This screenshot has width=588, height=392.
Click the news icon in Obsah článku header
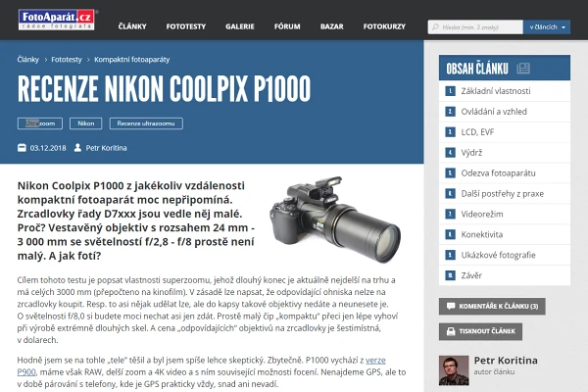click(523, 69)
